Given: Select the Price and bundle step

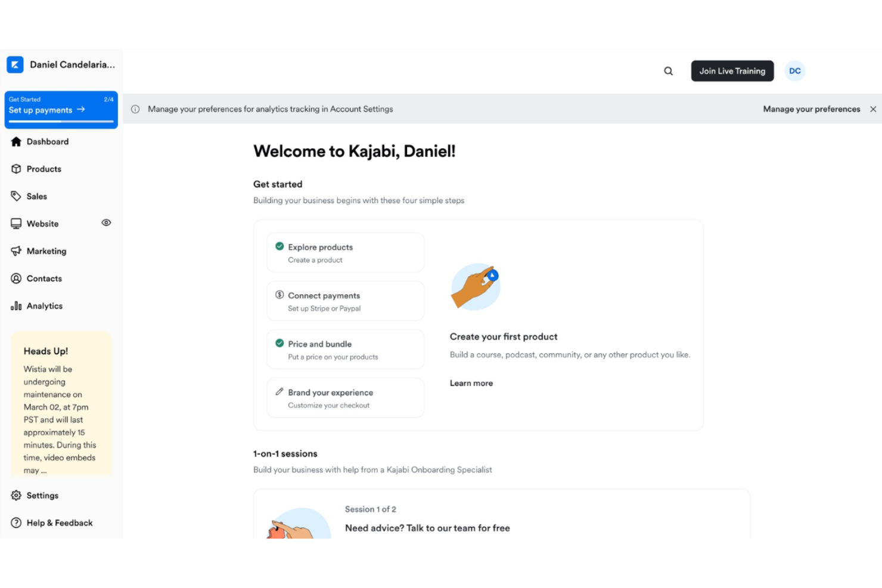Looking at the screenshot, I should (x=346, y=349).
